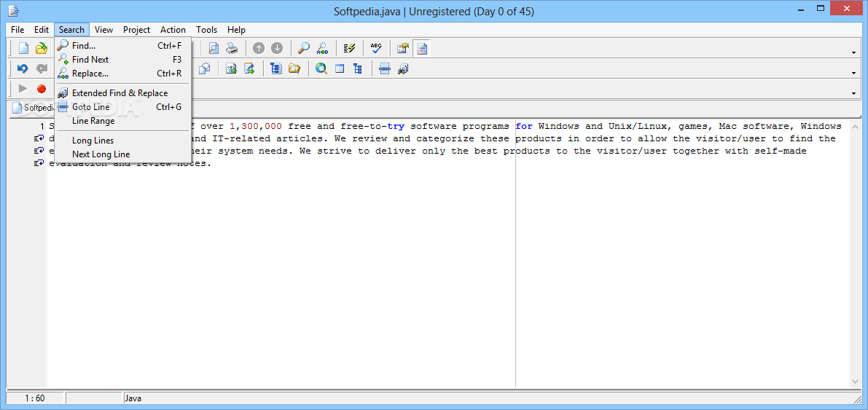Switch to the Softpedia file tab
The height and width of the screenshot is (410, 868).
tap(33, 107)
